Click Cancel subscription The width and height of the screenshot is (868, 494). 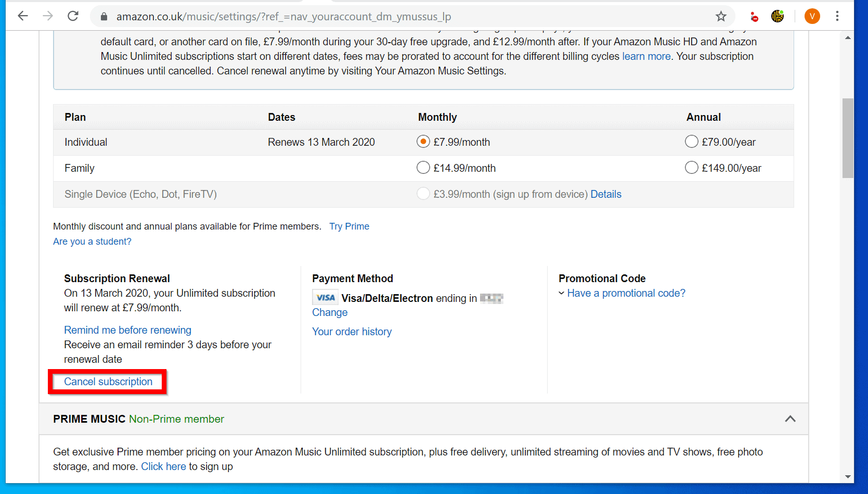pyautogui.click(x=107, y=381)
